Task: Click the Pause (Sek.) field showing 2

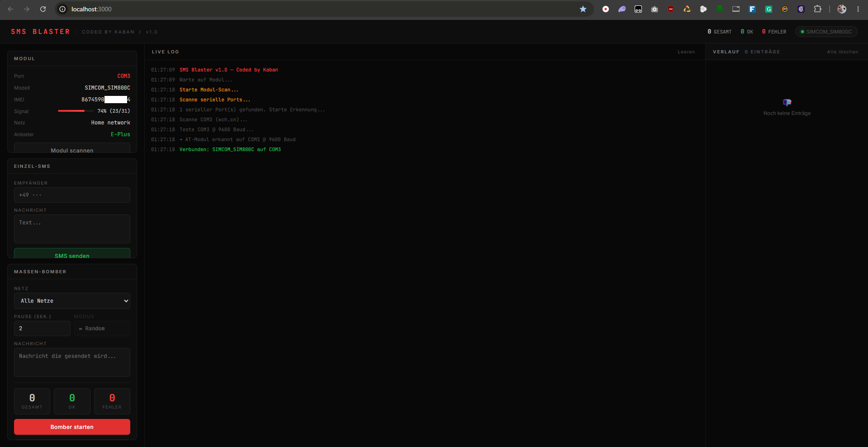Action: point(42,328)
